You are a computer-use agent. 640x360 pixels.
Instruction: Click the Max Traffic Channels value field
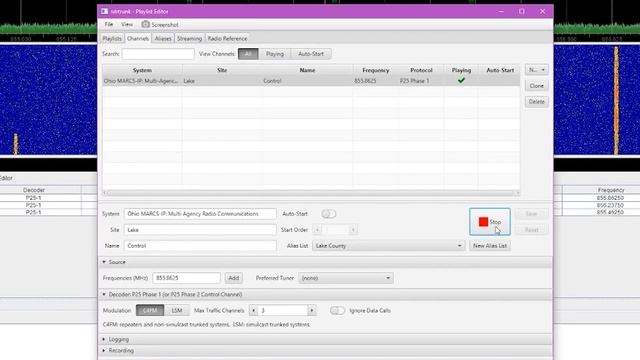[x=282, y=311]
